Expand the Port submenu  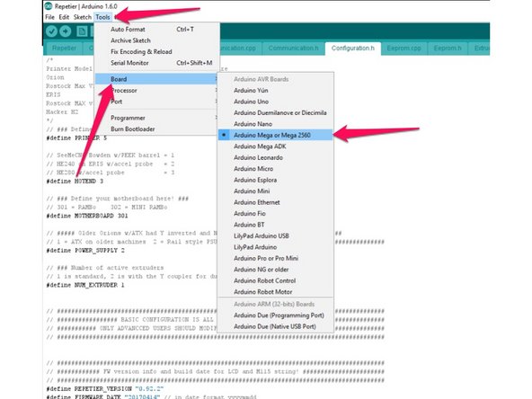(156, 102)
